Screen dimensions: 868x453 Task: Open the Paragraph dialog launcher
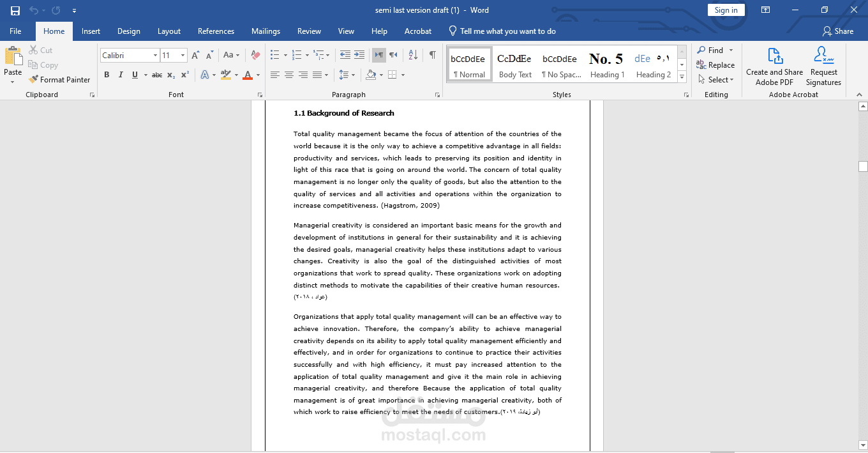[437, 95]
